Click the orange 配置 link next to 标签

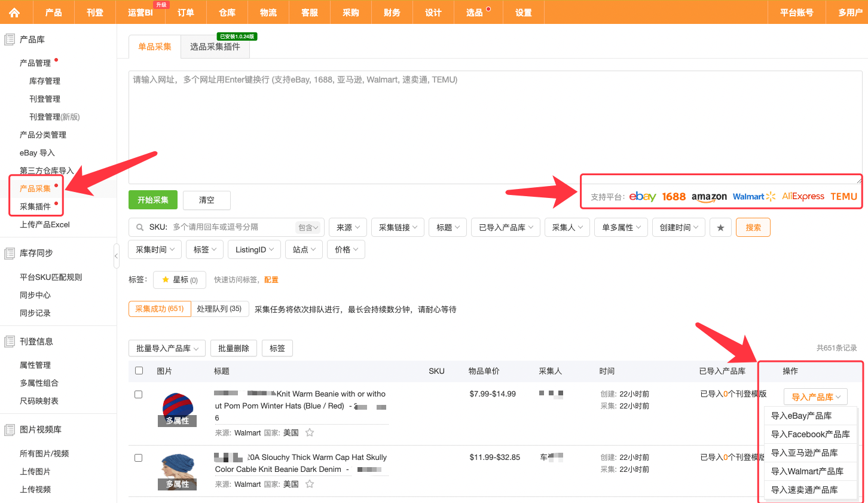click(271, 279)
